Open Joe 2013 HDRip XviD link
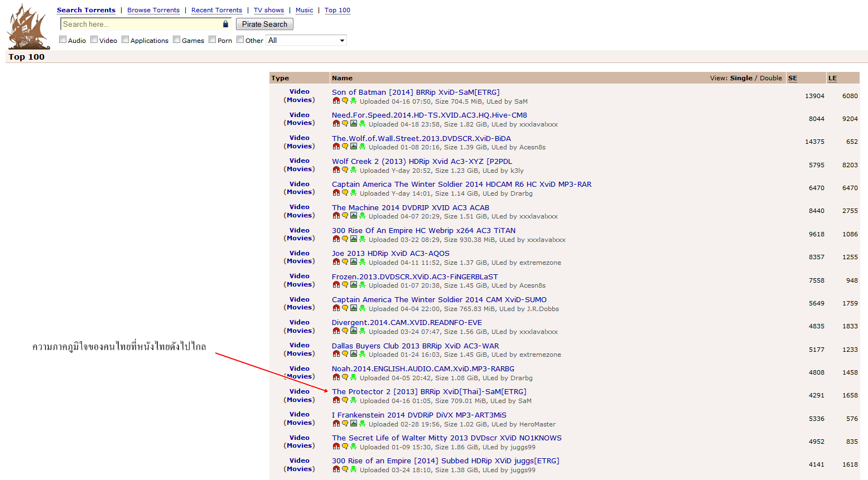This screenshot has width=868, height=480. [390, 254]
